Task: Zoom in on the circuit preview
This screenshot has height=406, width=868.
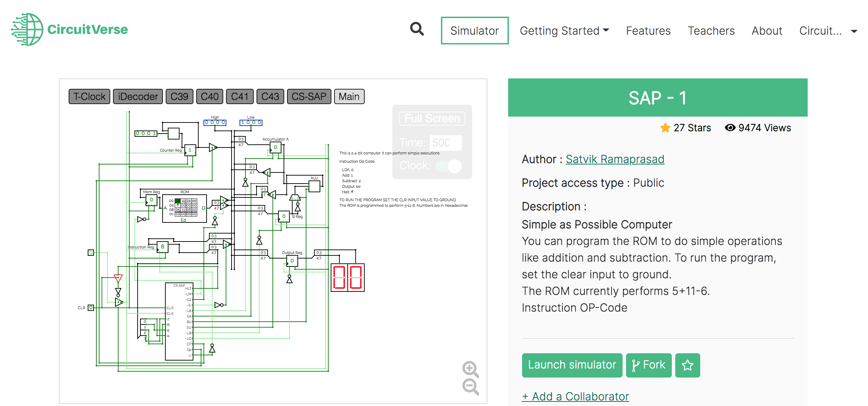Action: 470,369
